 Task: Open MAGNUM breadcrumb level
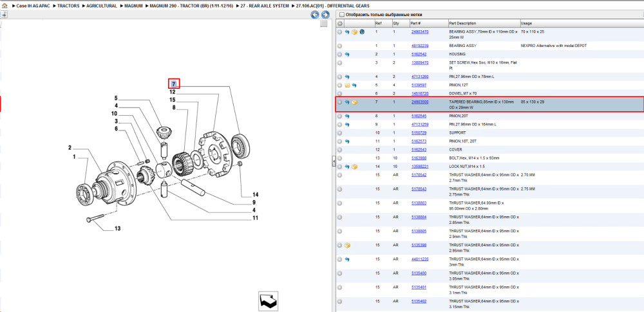click(134, 6)
